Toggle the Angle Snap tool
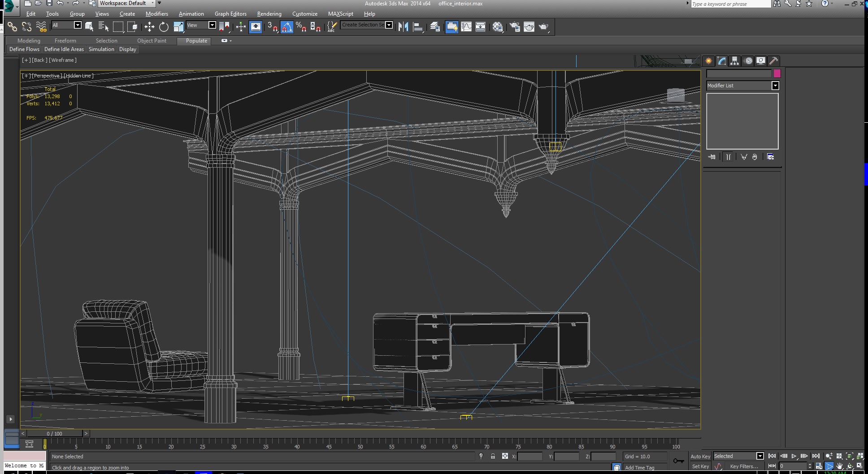The height and width of the screenshot is (474, 868). tap(287, 27)
